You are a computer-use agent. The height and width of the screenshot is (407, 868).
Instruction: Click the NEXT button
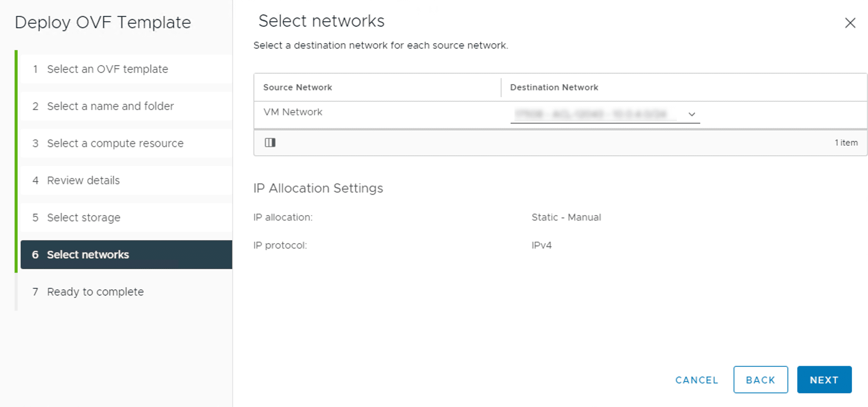824,379
